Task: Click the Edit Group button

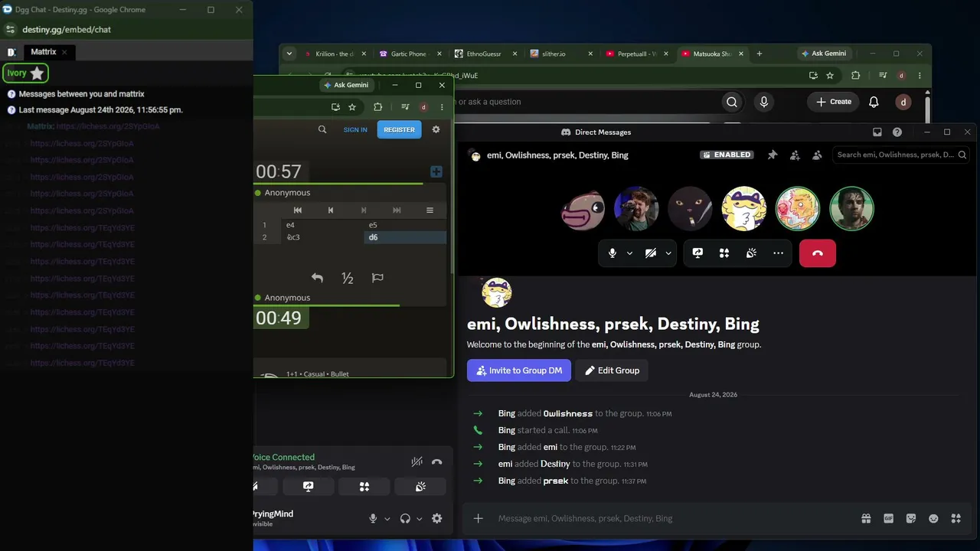Action: tap(612, 370)
